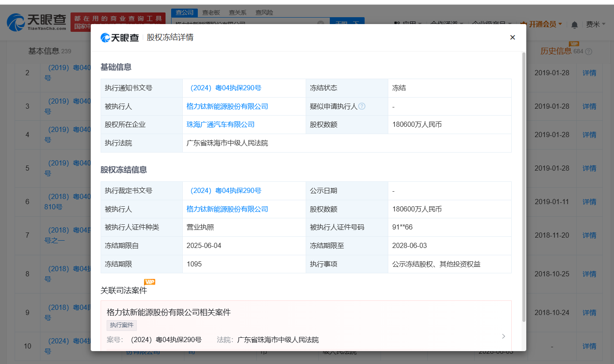This screenshot has width=614, height=364.
Task: Open 格力钛新能源股份有限公司 link under 股权冻结信息
Action: click(227, 209)
